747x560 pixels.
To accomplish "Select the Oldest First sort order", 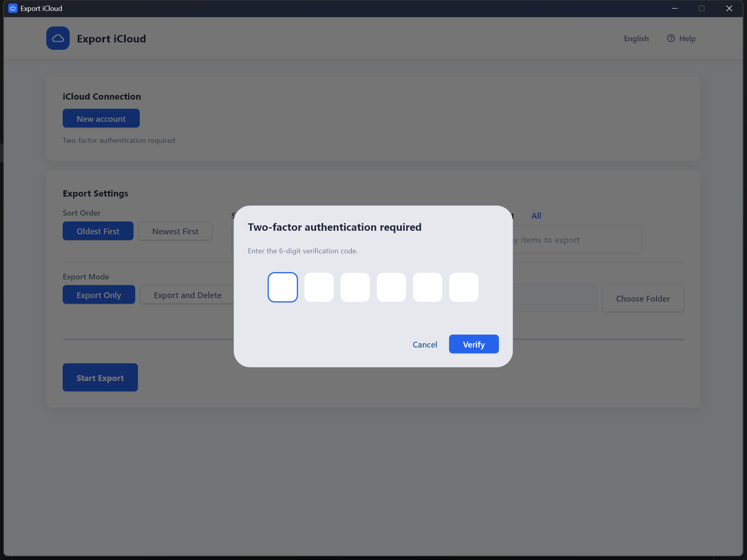I will point(98,231).
